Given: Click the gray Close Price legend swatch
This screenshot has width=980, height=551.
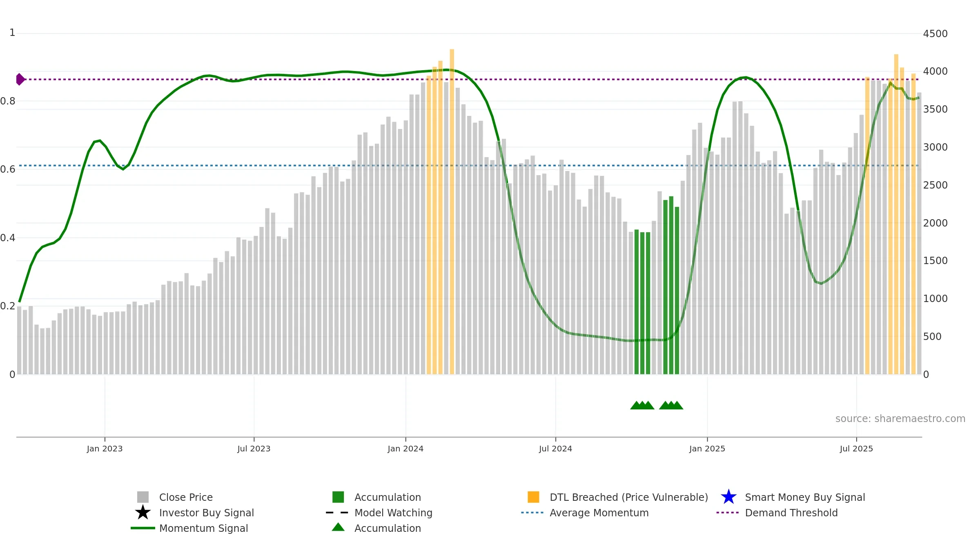Looking at the screenshot, I should 143,497.
